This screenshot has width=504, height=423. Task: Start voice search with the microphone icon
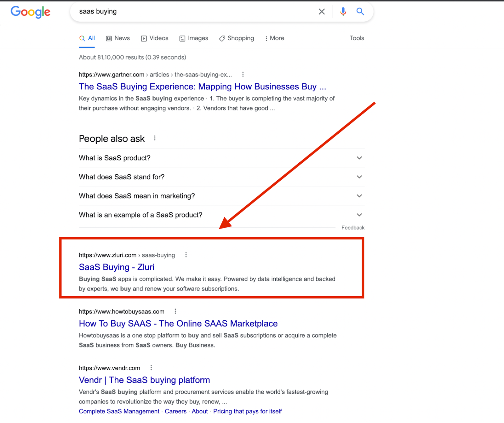[343, 12]
